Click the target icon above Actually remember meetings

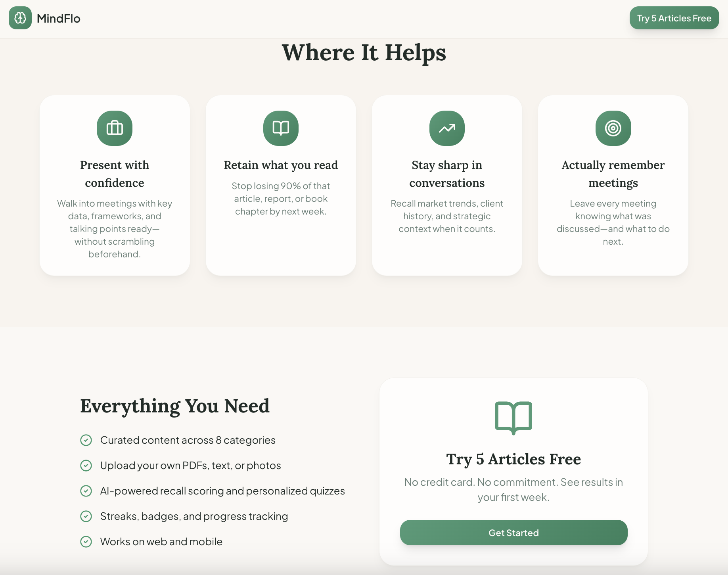coord(613,128)
